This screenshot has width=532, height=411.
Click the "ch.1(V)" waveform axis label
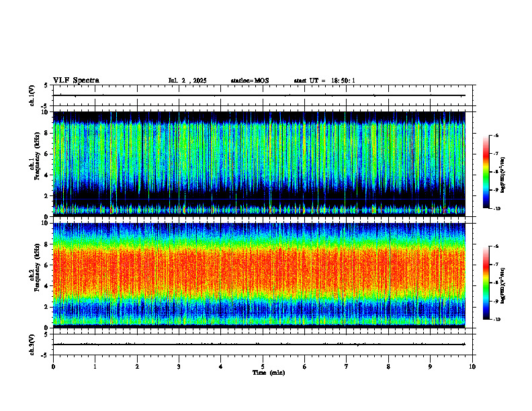pos(32,95)
